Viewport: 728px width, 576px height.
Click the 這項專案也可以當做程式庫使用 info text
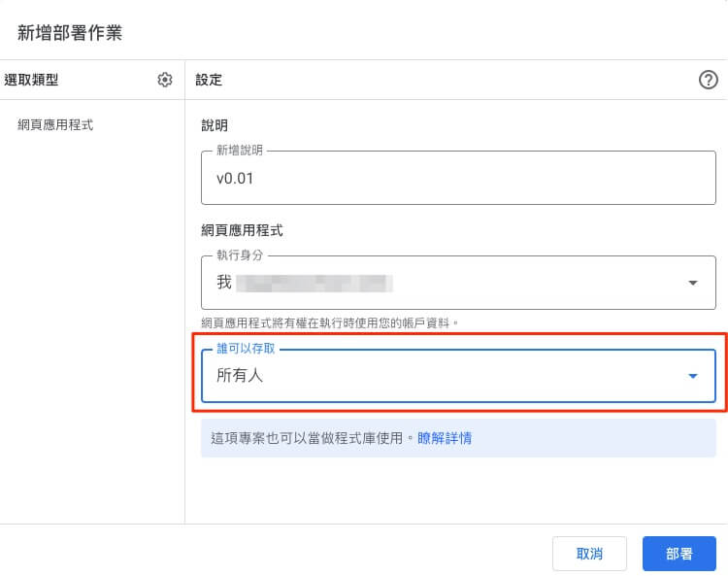pos(313,438)
